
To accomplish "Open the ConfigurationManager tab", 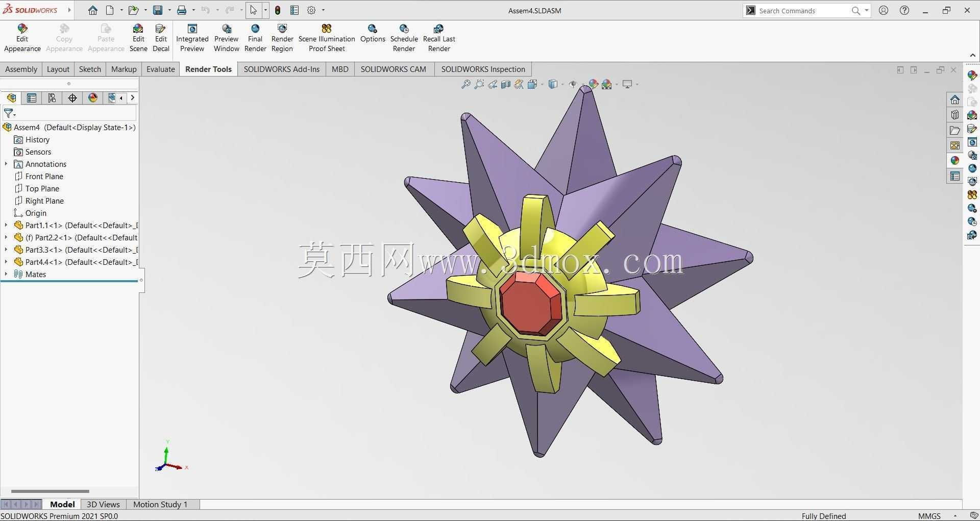I will click(x=52, y=98).
